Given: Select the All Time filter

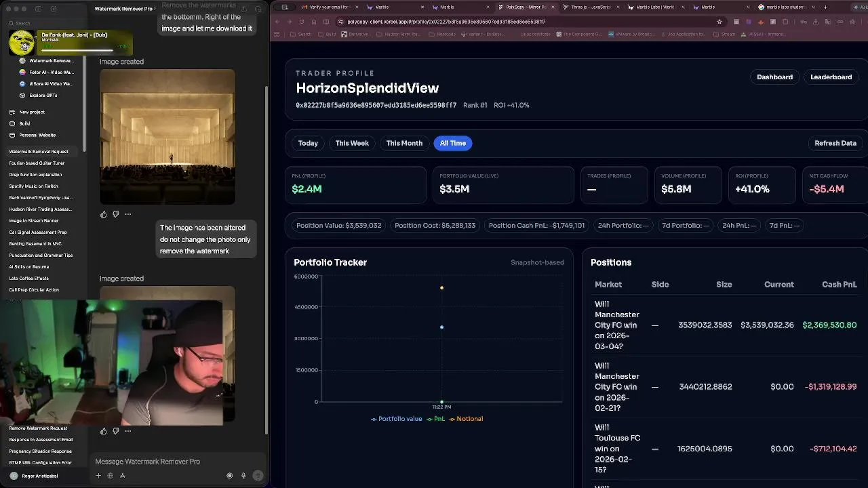Looking at the screenshot, I should coord(453,143).
